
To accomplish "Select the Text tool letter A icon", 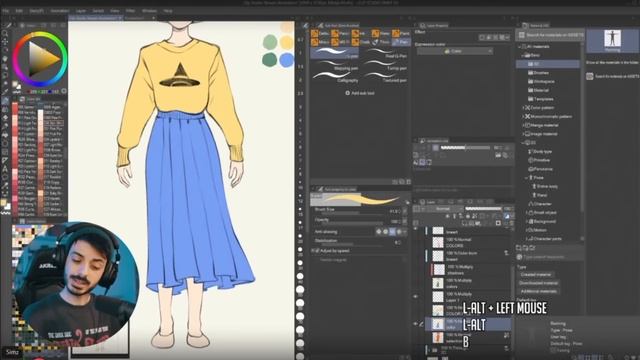I will 5,169.
